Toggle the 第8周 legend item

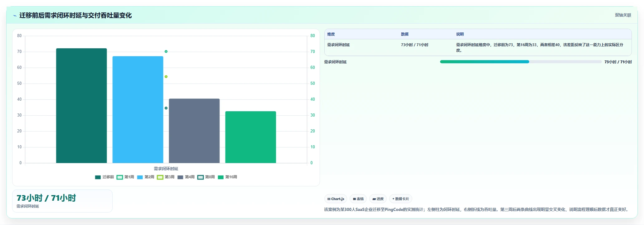point(206,177)
